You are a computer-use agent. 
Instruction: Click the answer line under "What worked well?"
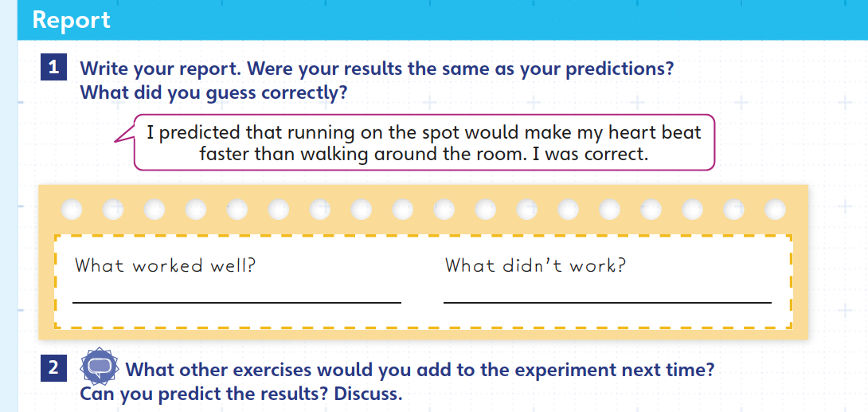237,302
